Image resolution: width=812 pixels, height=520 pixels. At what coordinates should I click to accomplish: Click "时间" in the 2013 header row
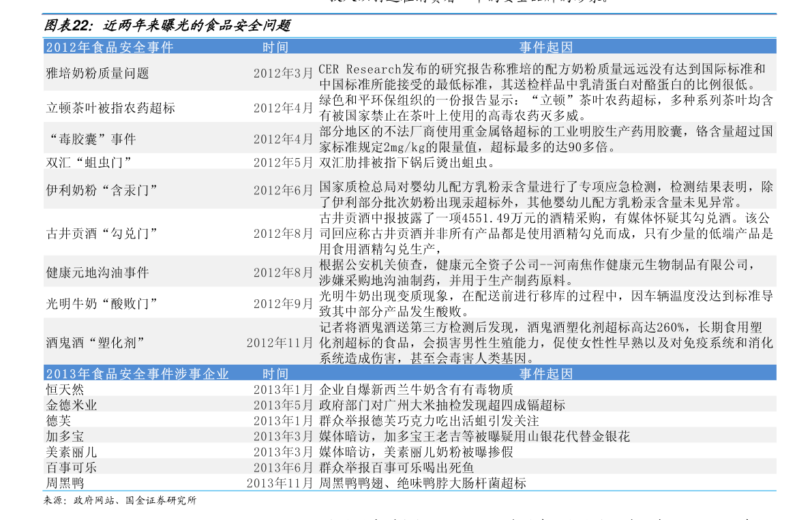275,374
